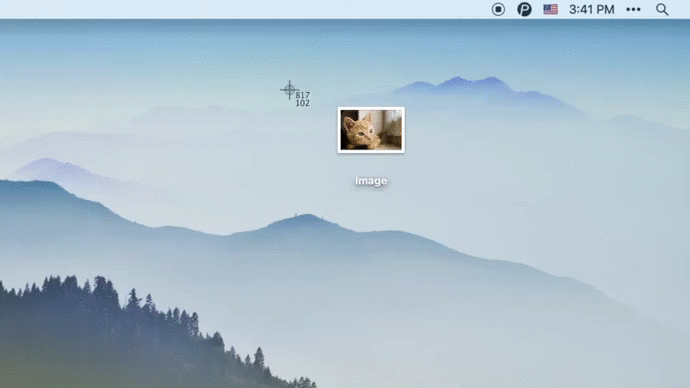Click the inner square of the record icon
This screenshot has width=690, height=388.
[498, 9]
